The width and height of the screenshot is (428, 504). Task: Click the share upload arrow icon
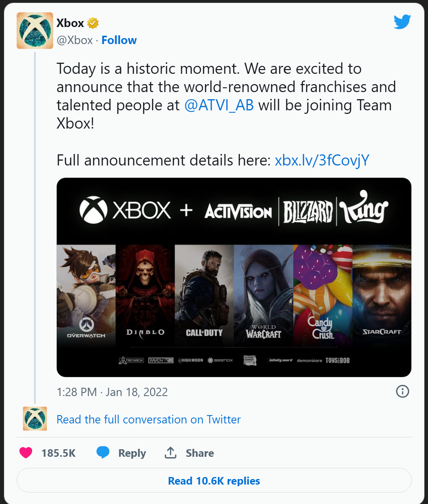pyautogui.click(x=171, y=452)
